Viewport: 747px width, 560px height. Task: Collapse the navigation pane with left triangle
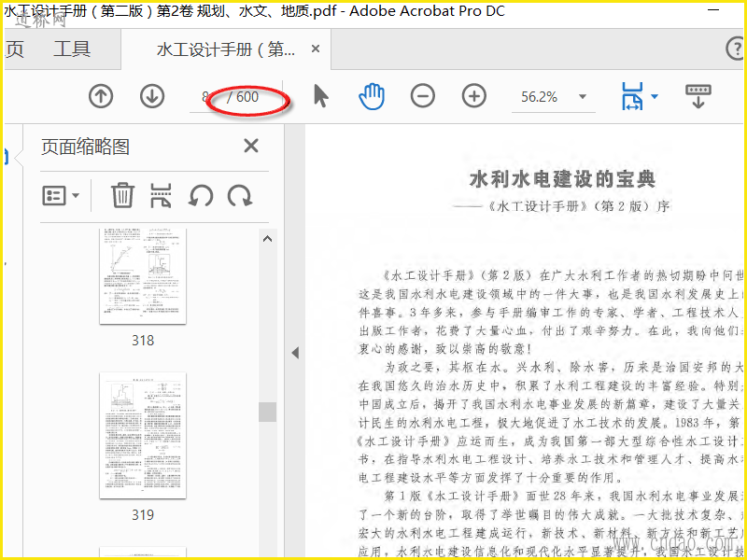click(x=295, y=353)
